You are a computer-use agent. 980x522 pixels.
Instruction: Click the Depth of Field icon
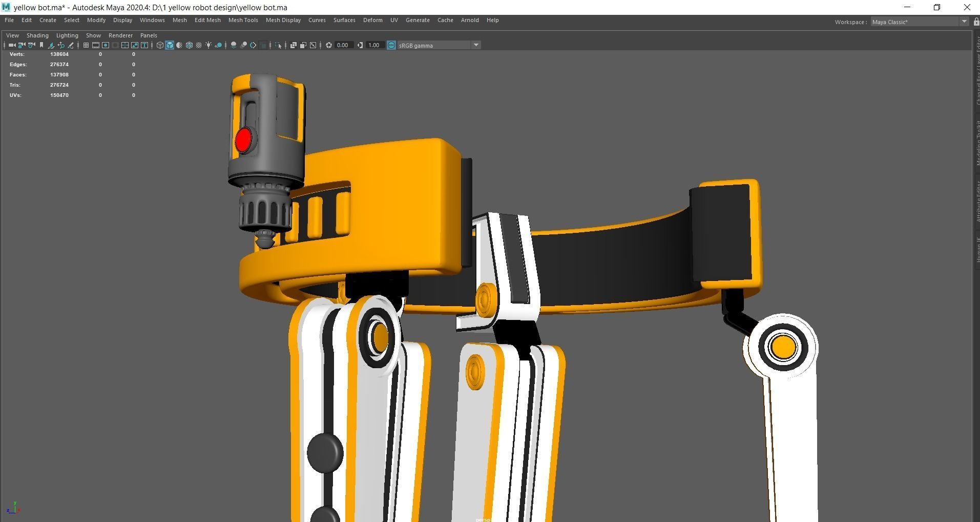pos(263,45)
